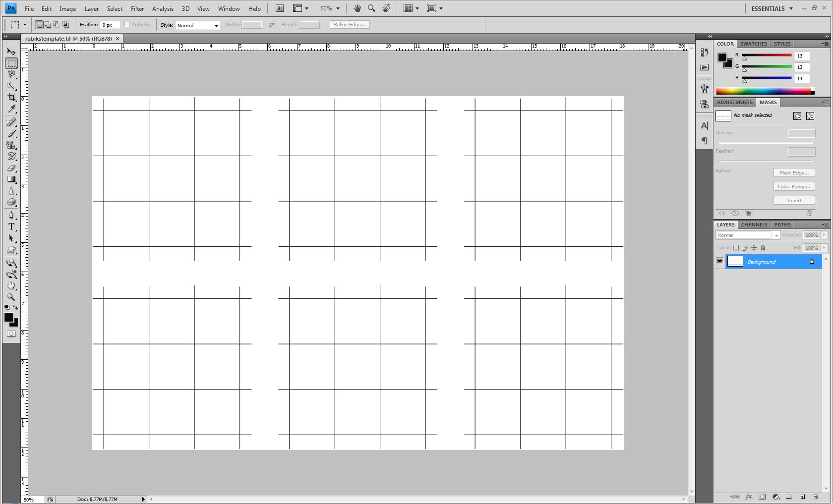
Task: Click the red R channel slider
Action: [x=767, y=56]
